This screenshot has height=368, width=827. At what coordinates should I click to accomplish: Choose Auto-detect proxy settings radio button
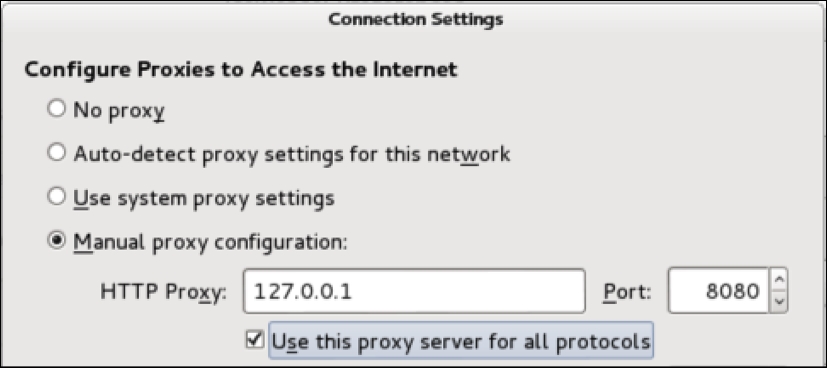pos(56,153)
